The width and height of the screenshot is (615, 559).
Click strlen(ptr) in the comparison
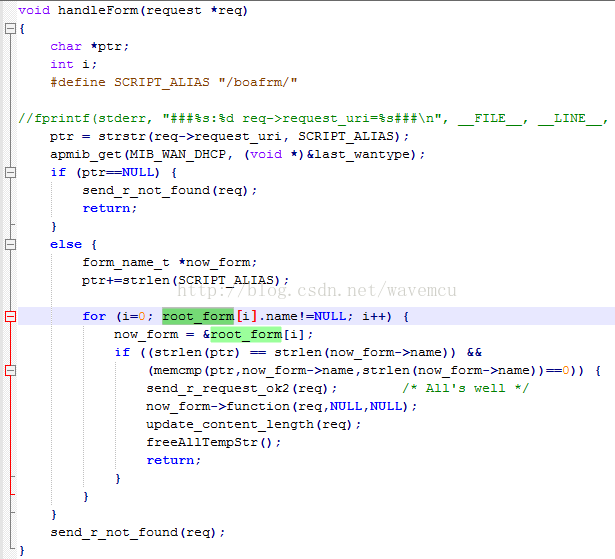[197, 352]
